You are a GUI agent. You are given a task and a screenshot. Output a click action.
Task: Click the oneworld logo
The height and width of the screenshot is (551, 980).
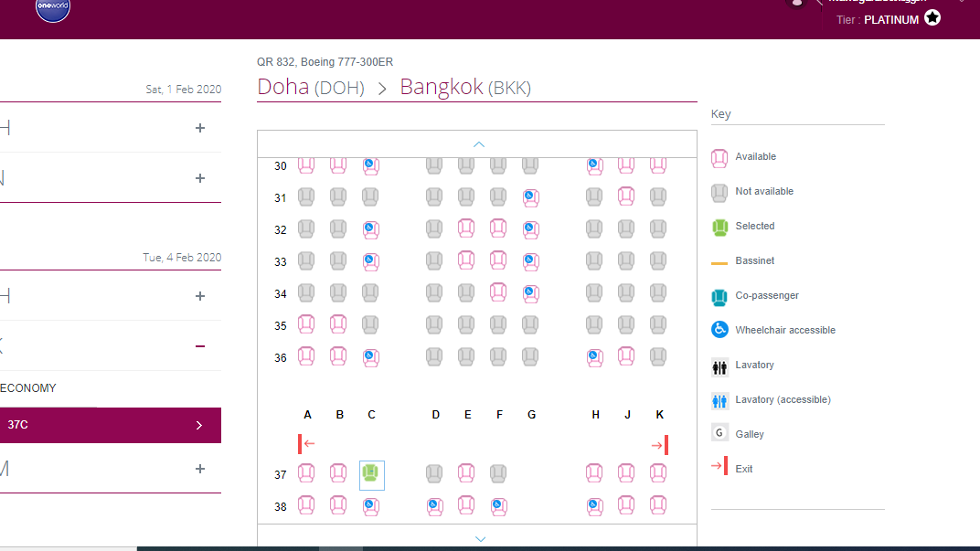pos(53,9)
